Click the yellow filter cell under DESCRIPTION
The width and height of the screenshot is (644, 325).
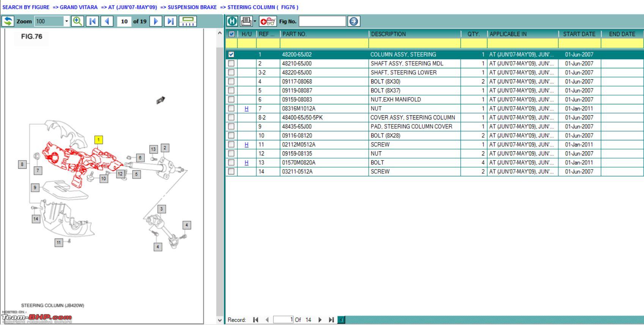[415, 43]
